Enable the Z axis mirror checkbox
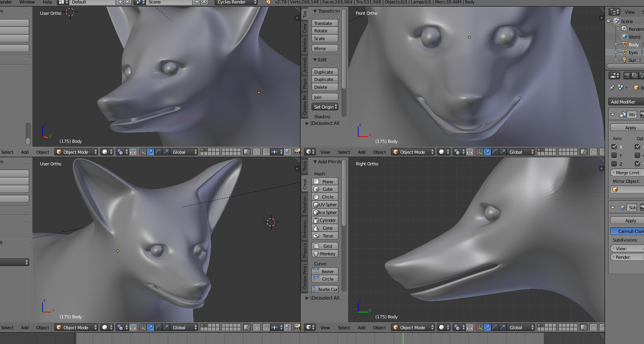Viewport: 644px width, 344px height. tap(614, 164)
